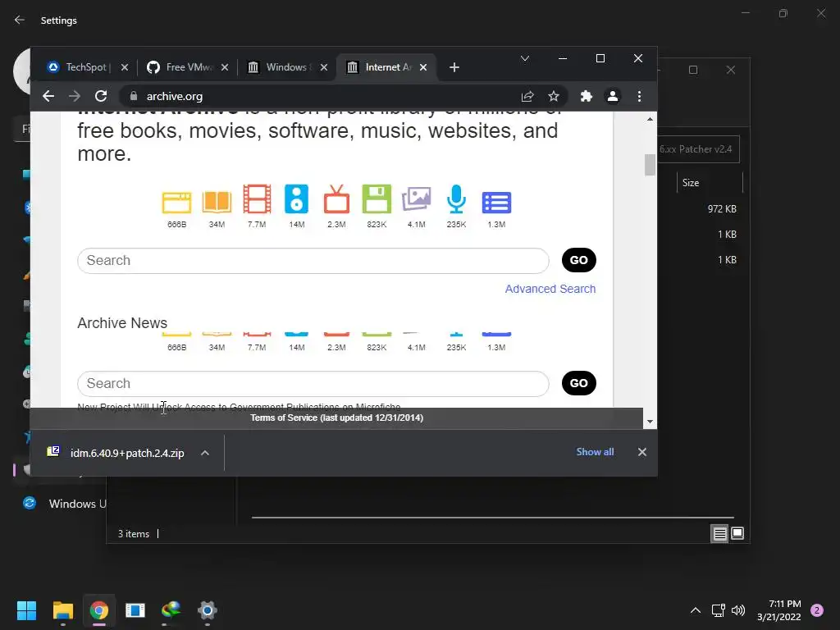Click the scrollbar up arrow
Viewport: 840px width, 630px height.
(650, 119)
